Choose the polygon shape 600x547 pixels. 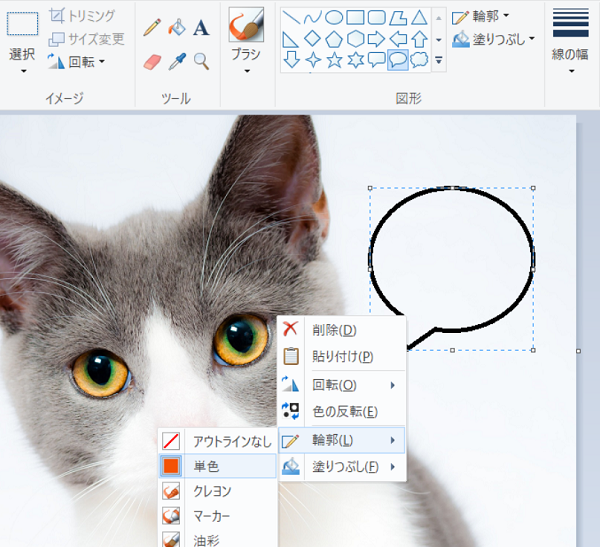click(x=398, y=18)
